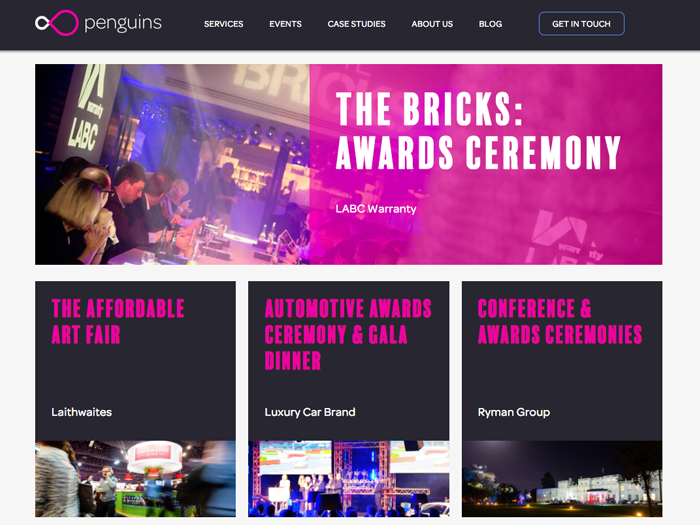Click the Laithwaites client name
The width and height of the screenshot is (700, 525).
(x=82, y=412)
